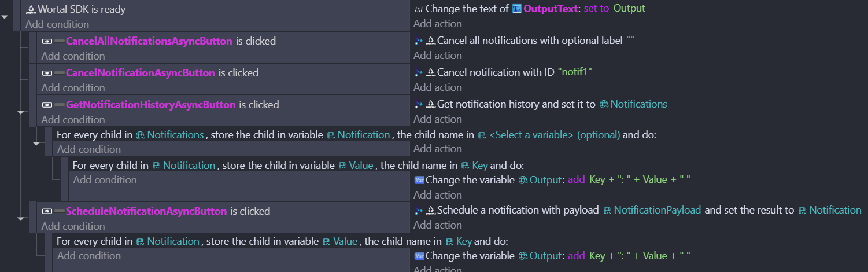868x272 pixels.
Task: Collapse the Wortal SDK is ready event
Action: click(x=6, y=17)
